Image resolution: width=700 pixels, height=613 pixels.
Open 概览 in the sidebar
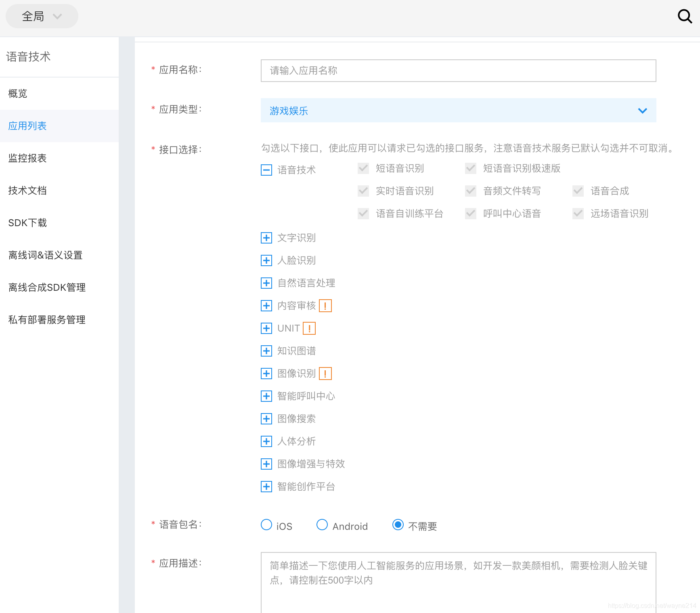(x=59, y=94)
